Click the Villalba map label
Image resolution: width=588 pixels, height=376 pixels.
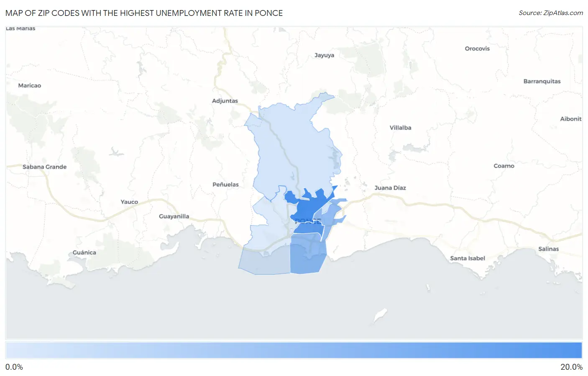(400, 128)
